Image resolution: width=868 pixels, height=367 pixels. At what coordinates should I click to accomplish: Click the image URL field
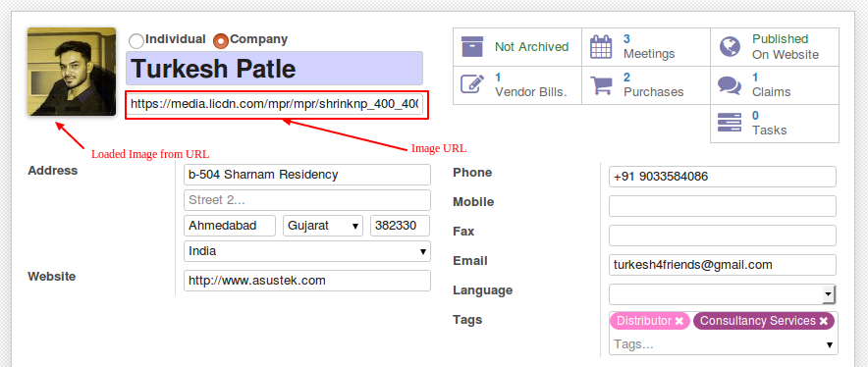[275, 103]
